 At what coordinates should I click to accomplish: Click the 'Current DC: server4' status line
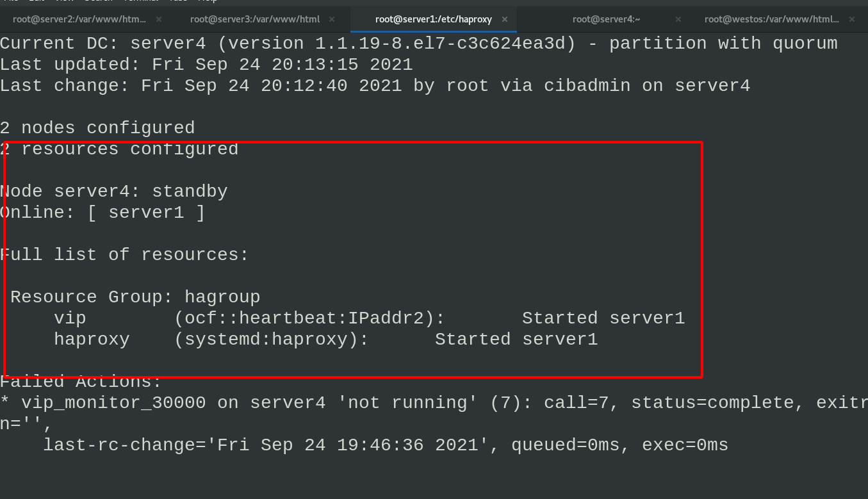click(x=419, y=44)
